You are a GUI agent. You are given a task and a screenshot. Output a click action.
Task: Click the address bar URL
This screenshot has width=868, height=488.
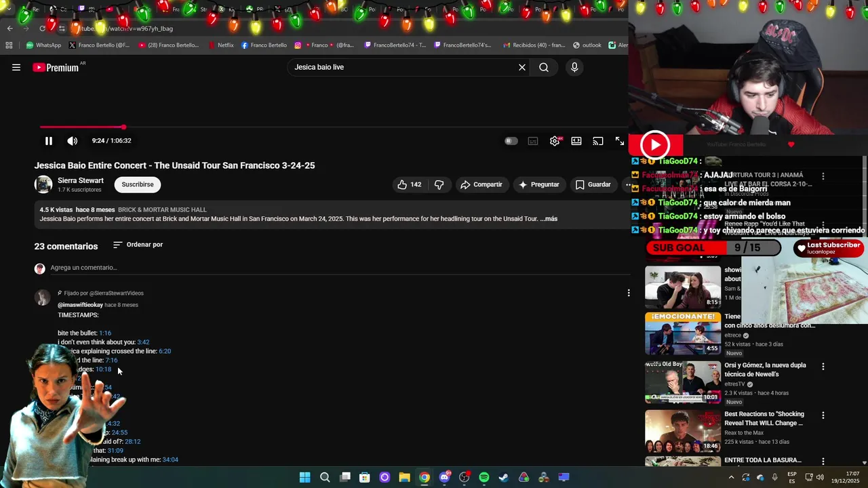coord(127,28)
